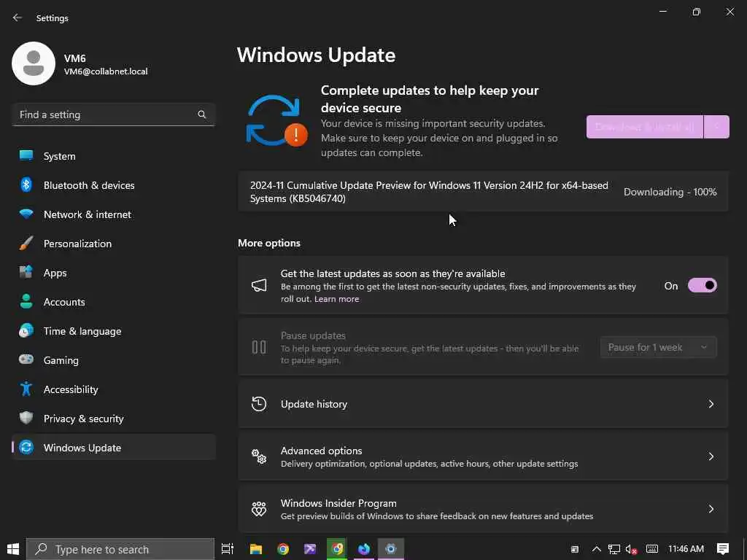Click the megaphone icon for latest updates
Screen dimensions: 747x560
point(259,285)
